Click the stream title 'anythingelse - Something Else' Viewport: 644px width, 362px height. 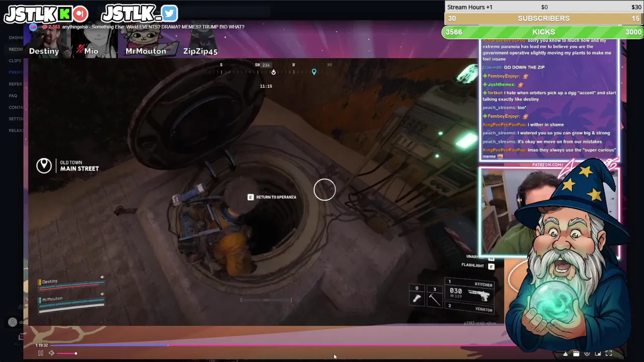pyautogui.click(x=153, y=27)
